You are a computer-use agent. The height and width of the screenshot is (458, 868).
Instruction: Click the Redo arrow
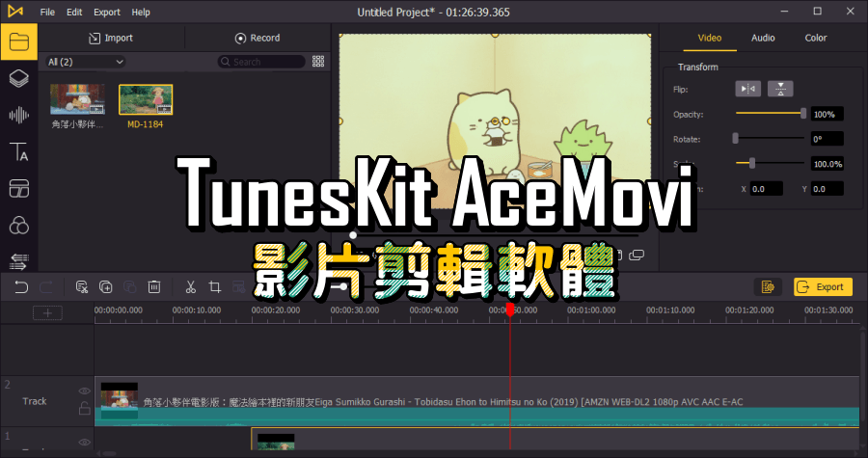click(46, 286)
